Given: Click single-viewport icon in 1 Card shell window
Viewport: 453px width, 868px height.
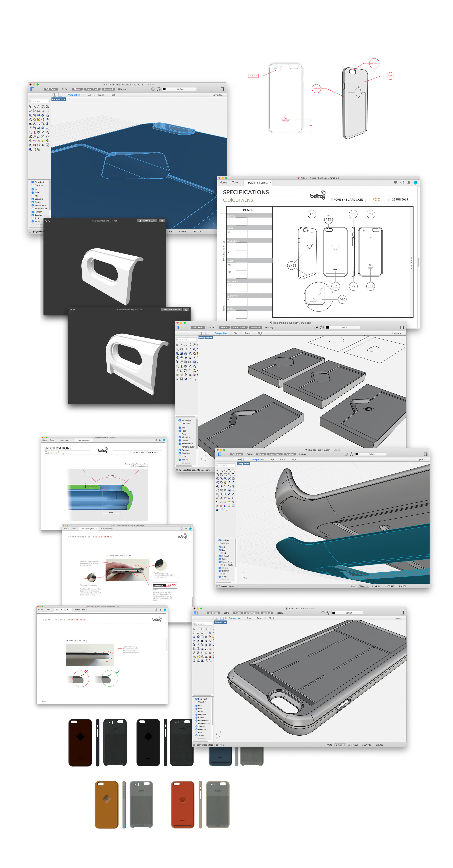Looking at the screenshot, I should [60, 95].
